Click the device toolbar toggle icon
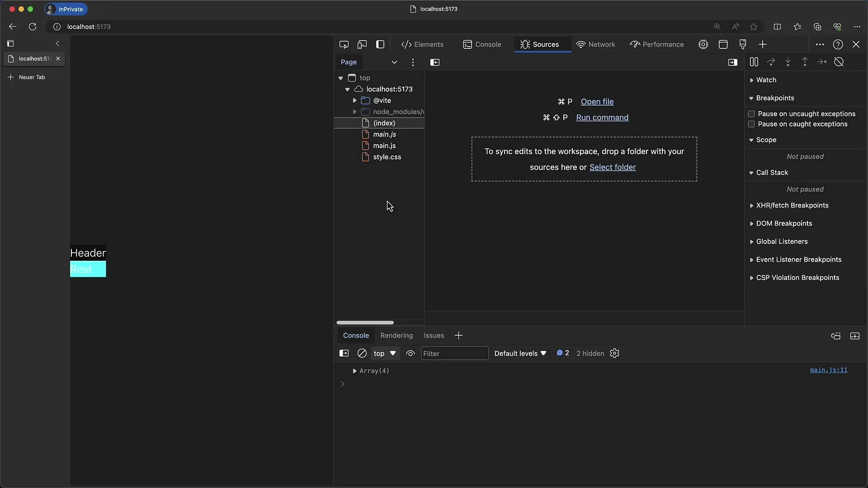The height and width of the screenshot is (488, 868). coord(362,44)
